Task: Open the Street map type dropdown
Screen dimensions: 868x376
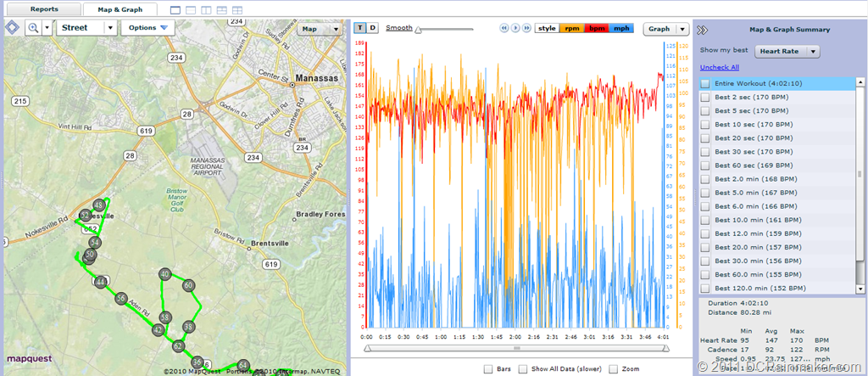Action: coord(86,28)
